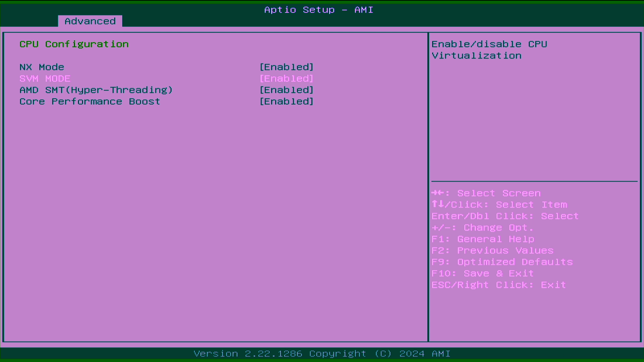Select the Advanced tab
644x362 pixels.
[90, 21]
